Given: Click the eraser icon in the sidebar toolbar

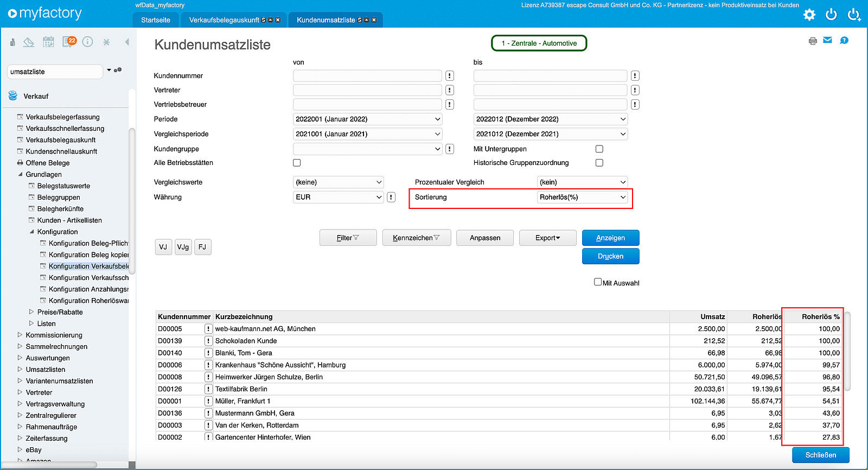Looking at the screenshot, I should pos(29,42).
